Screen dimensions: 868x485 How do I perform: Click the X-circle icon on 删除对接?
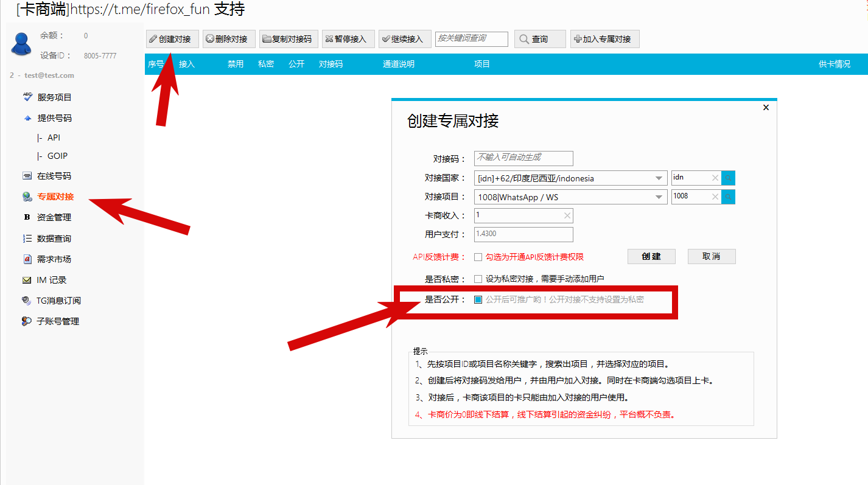[x=210, y=39]
